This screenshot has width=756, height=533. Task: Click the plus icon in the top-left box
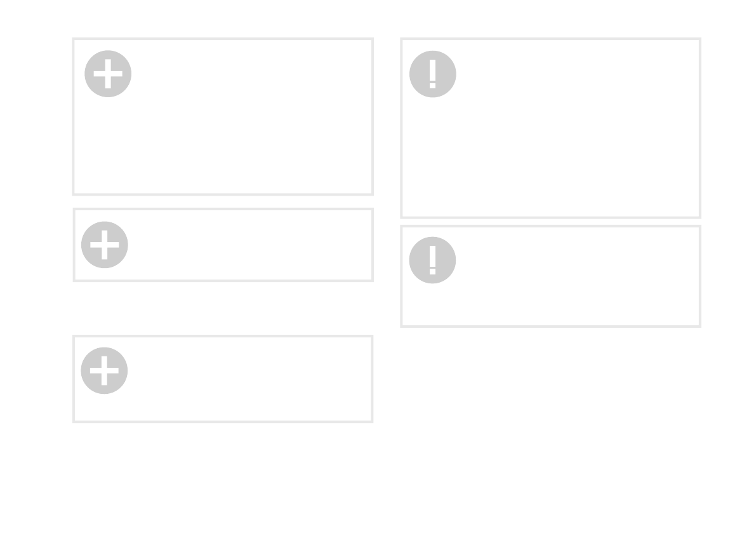point(108,74)
